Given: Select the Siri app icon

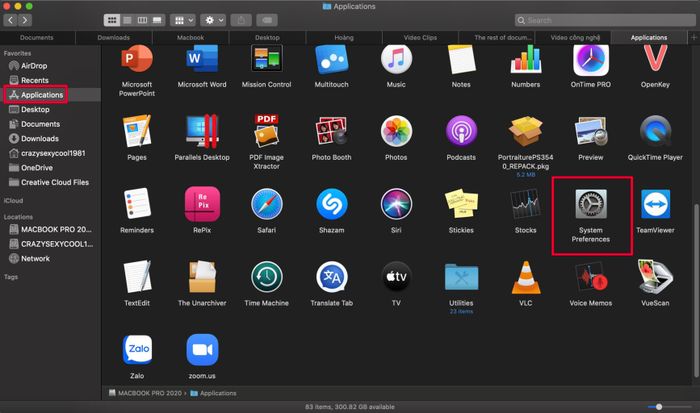Looking at the screenshot, I should coord(396,204).
